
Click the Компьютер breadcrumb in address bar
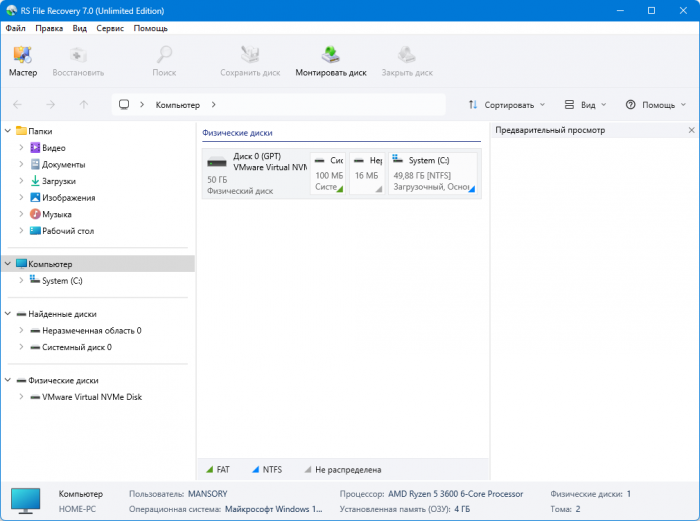177,104
